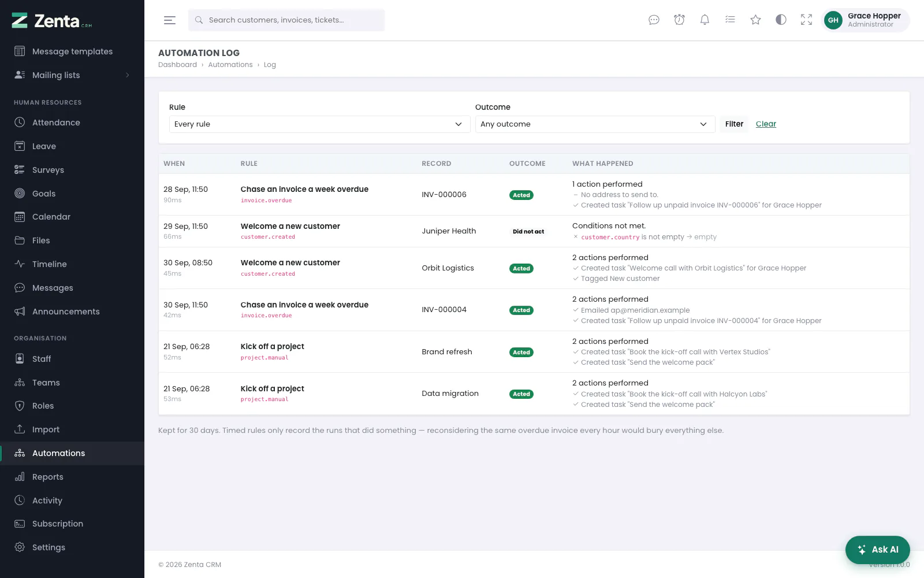Open Grace Hopper profile menu
924x578 pixels.
(x=866, y=20)
